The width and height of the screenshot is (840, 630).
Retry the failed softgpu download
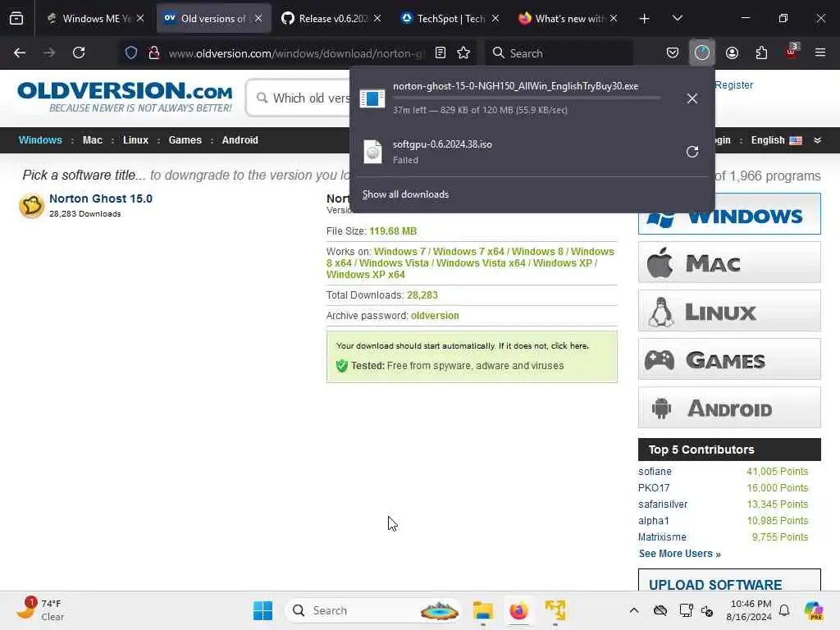tap(692, 152)
